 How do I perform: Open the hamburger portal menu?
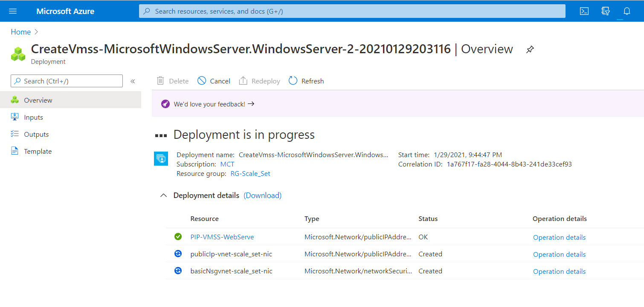pos(13,11)
